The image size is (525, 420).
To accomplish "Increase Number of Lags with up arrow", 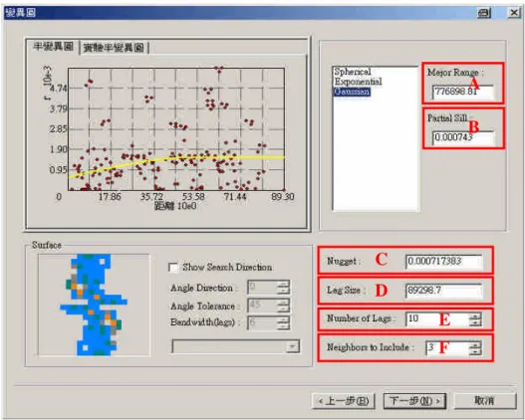I will 475,315.
